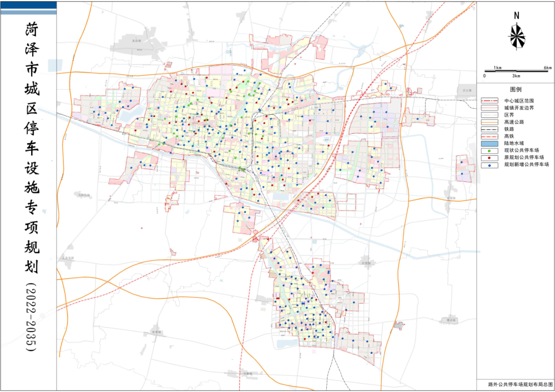The width and height of the screenshot is (555, 392).
Task: Click the orange 高速公路 legend symbol
Action: 490,122
